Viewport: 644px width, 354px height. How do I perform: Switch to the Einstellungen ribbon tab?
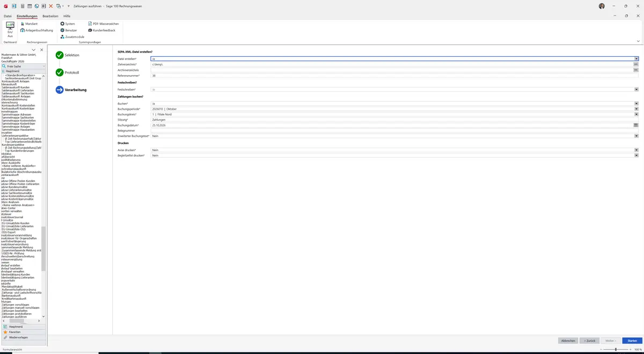(x=27, y=16)
